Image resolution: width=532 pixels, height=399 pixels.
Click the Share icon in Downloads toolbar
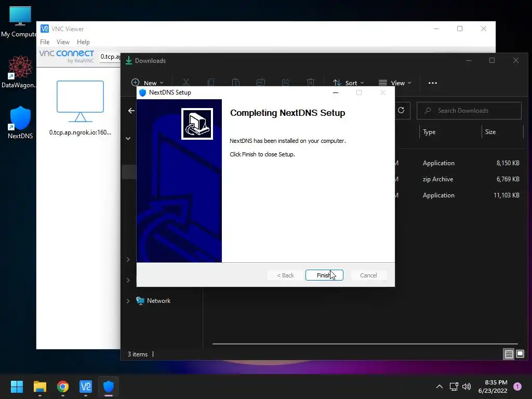pos(286,83)
